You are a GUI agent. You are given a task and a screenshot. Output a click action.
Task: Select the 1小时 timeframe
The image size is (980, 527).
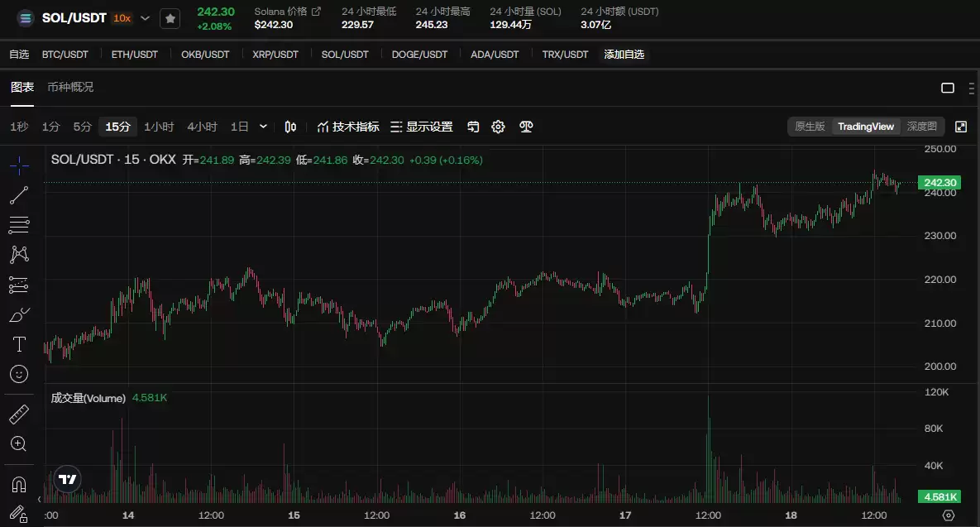[x=159, y=127]
